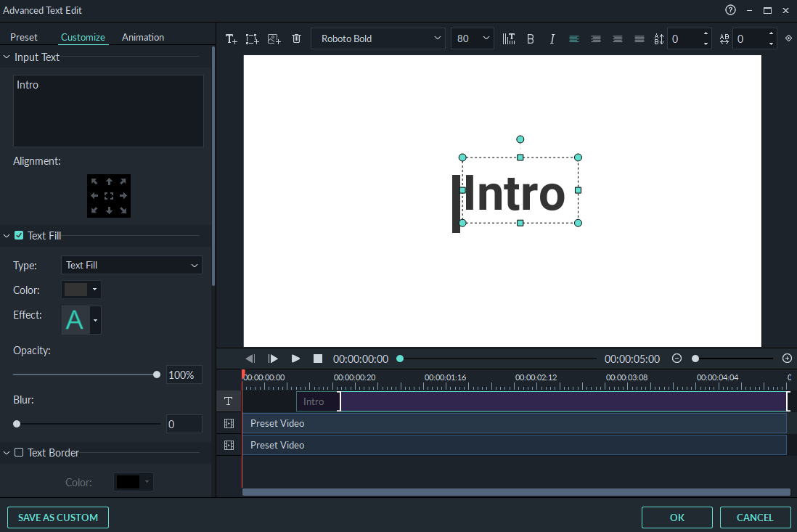This screenshot has height=532, width=797.
Task: Enable italic styling
Action: (552, 38)
